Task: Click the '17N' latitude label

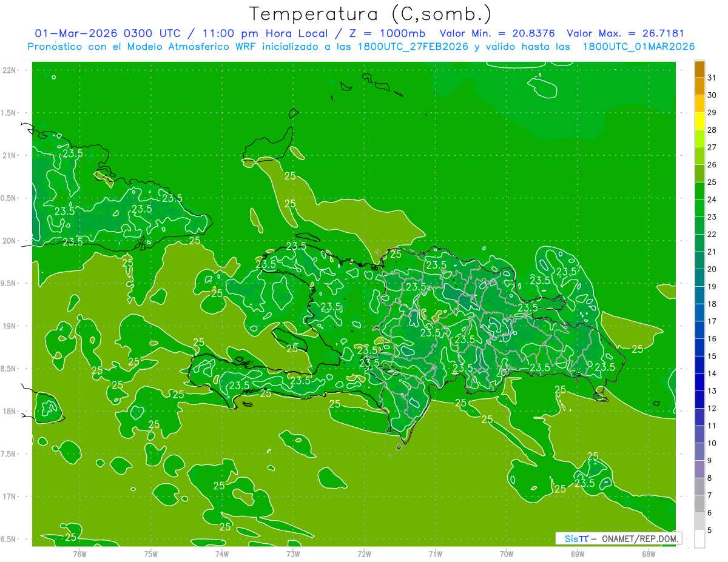Action: (x=10, y=497)
